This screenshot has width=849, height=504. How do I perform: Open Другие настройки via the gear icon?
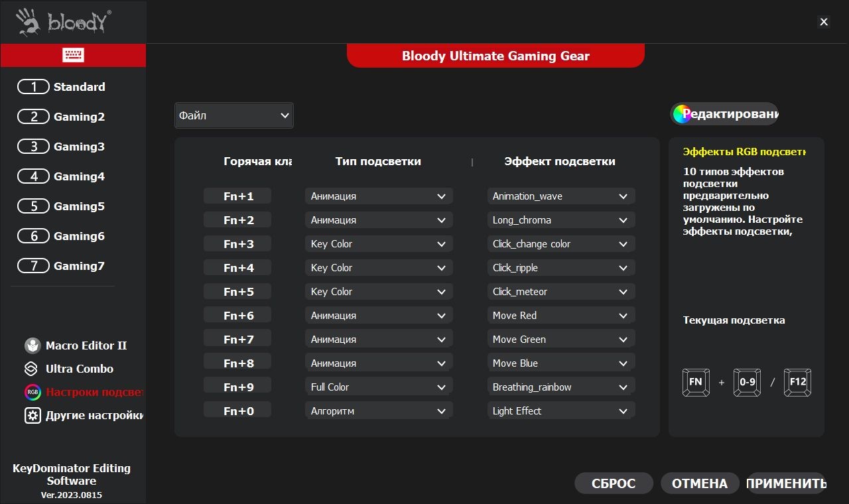33,416
